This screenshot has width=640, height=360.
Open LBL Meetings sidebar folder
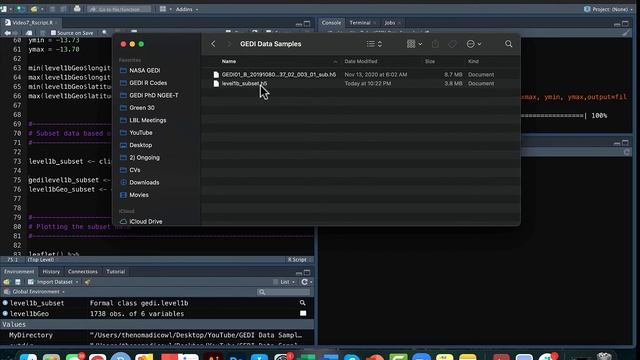click(x=147, y=120)
